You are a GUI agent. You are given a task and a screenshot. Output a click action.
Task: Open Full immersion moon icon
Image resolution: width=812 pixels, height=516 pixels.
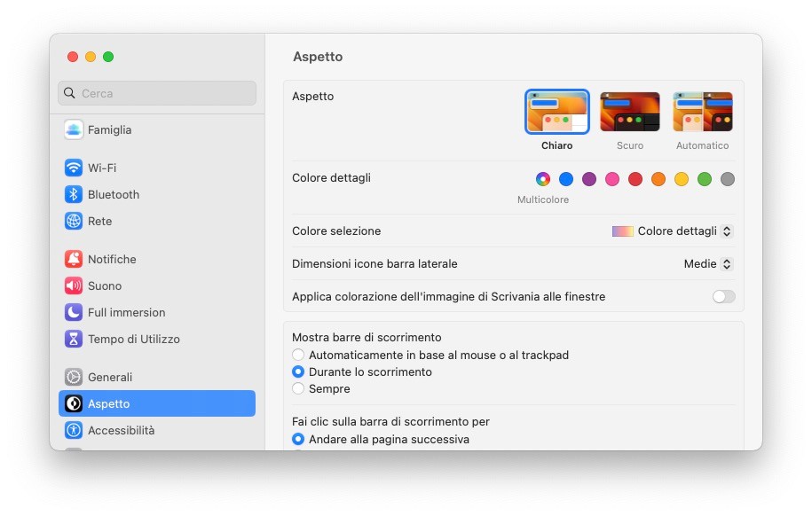(x=74, y=312)
